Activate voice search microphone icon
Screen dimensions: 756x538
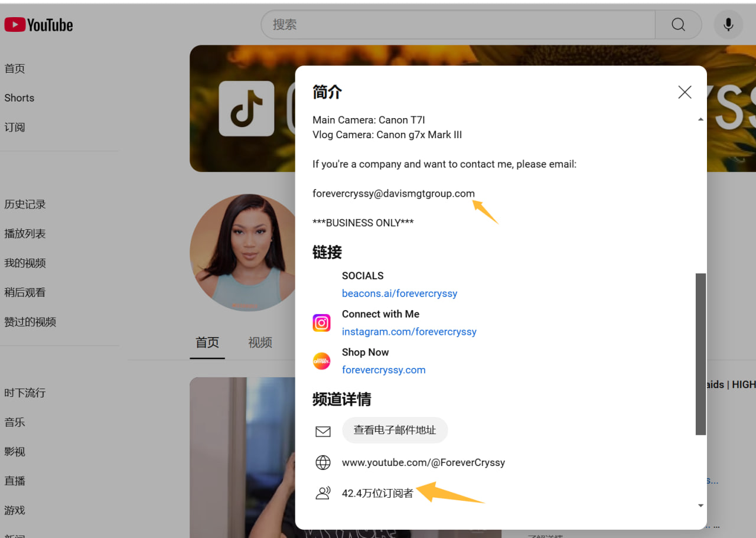[x=728, y=25]
